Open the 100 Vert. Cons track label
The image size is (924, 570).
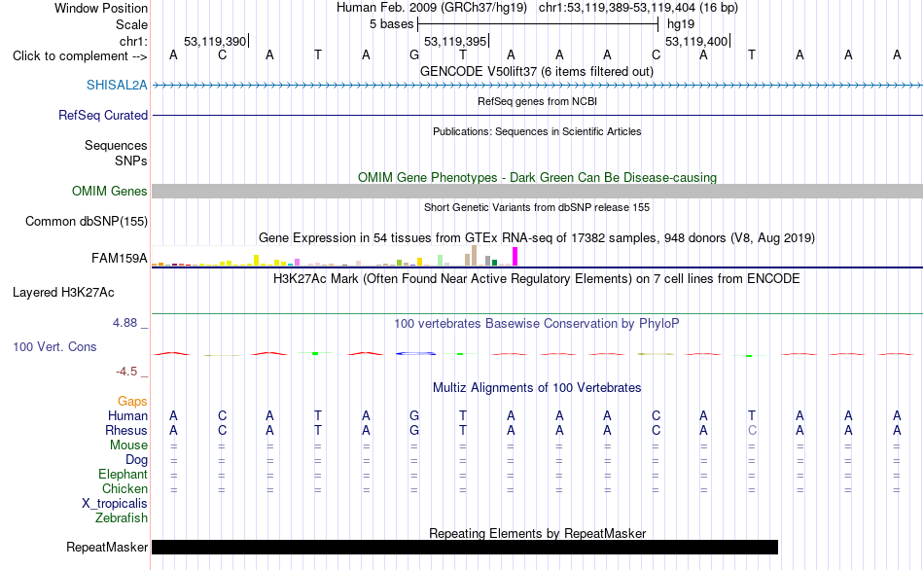click(x=54, y=346)
